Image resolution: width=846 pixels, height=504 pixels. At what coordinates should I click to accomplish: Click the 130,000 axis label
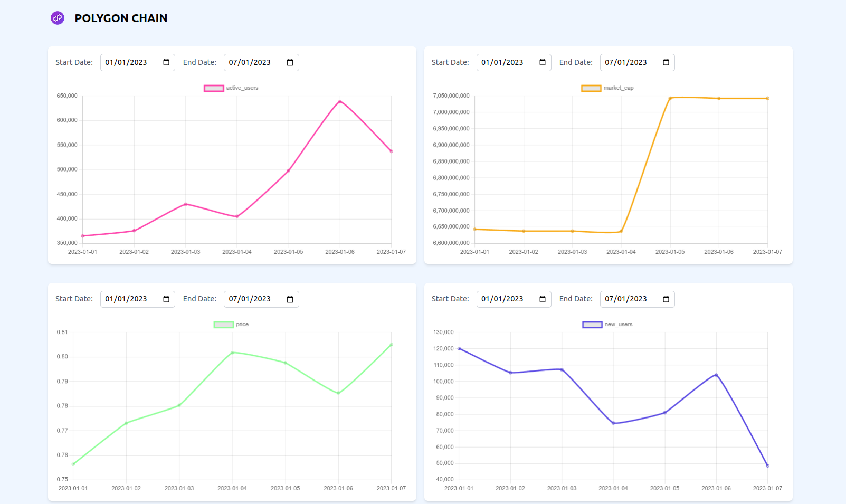[x=443, y=332]
